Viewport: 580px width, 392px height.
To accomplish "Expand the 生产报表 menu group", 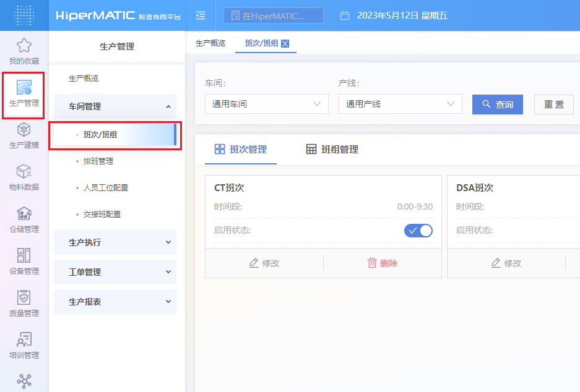I will coord(115,302).
